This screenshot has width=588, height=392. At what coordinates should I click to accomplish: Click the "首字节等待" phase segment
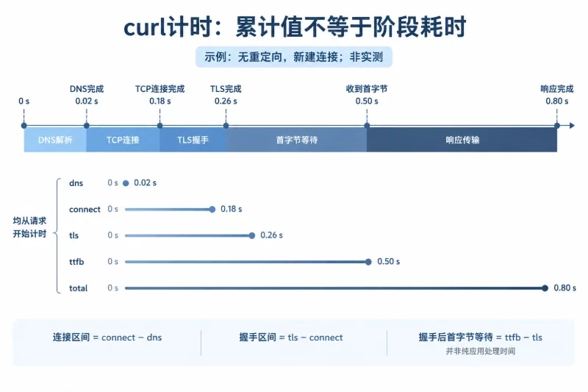coord(296,140)
